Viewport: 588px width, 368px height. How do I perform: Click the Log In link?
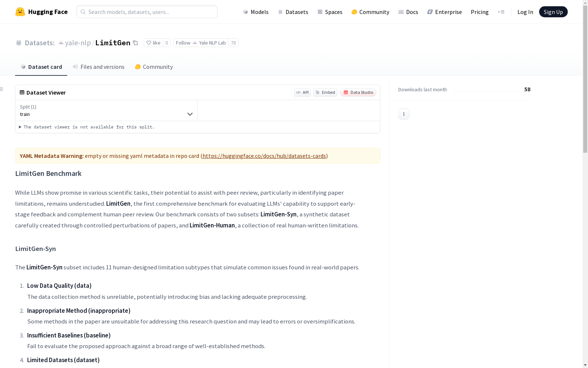pos(525,12)
